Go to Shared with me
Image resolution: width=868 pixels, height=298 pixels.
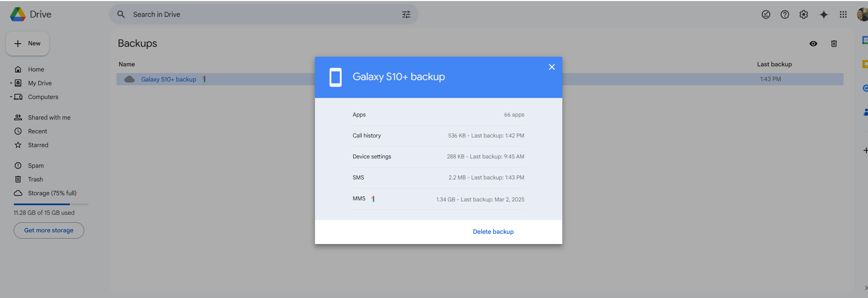pyautogui.click(x=49, y=118)
